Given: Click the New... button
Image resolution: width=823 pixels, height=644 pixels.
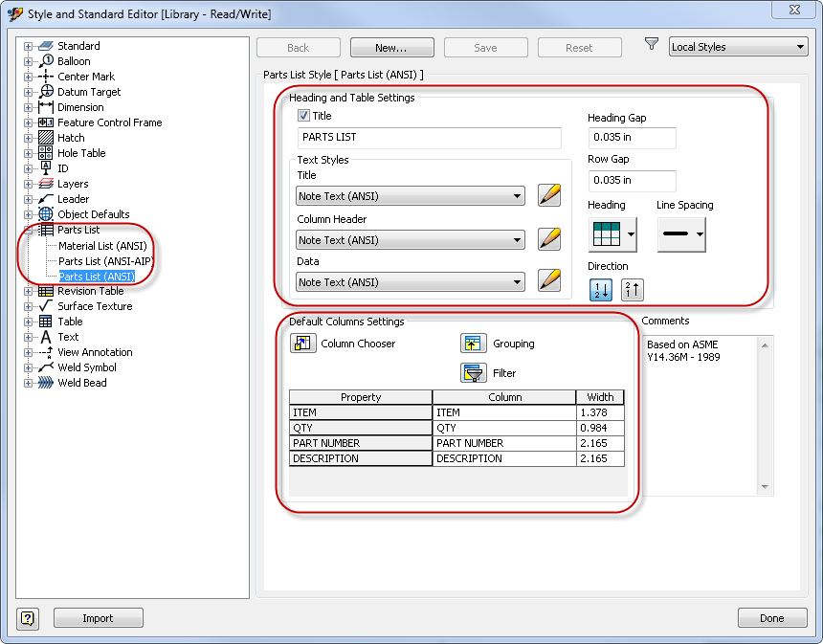Looking at the screenshot, I should click(391, 48).
